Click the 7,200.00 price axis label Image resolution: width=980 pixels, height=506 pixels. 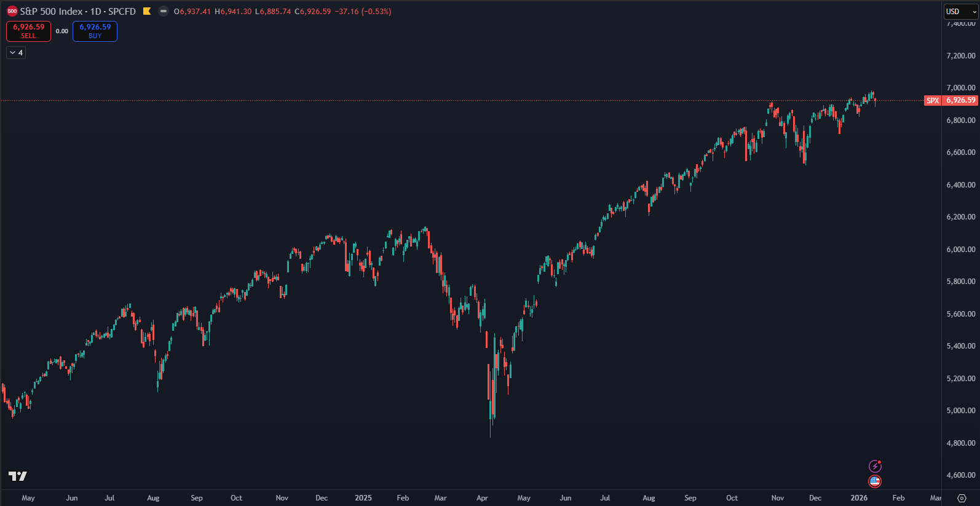coord(961,55)
